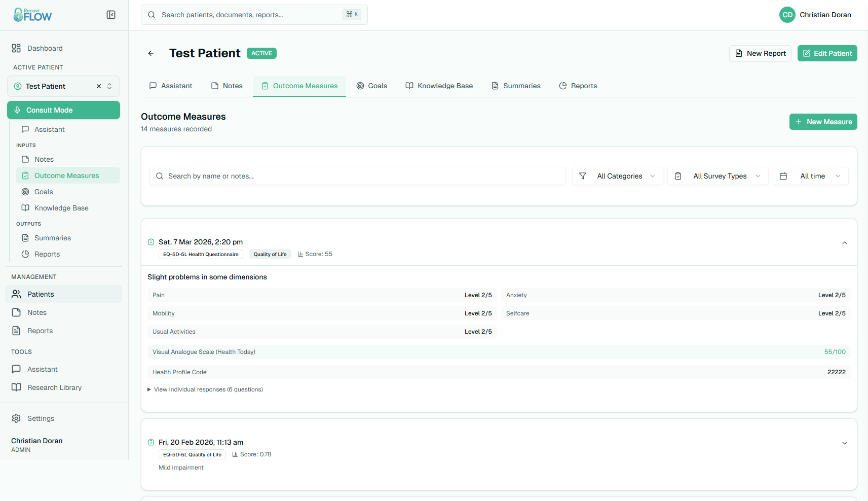Open the Dashboard grid icon in sidebar
868x501 pixels.
[16, 48]
